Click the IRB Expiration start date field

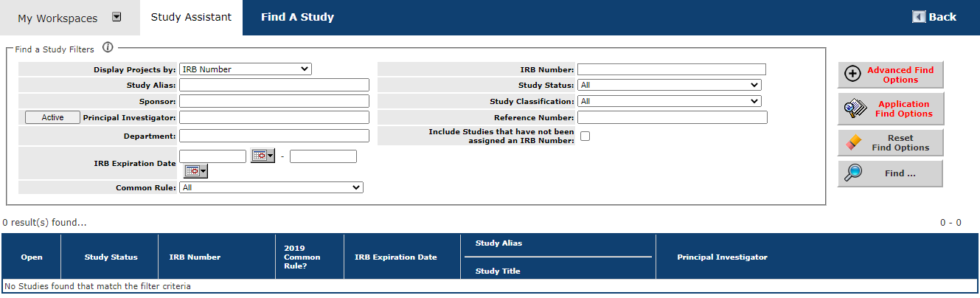(212, 156)
